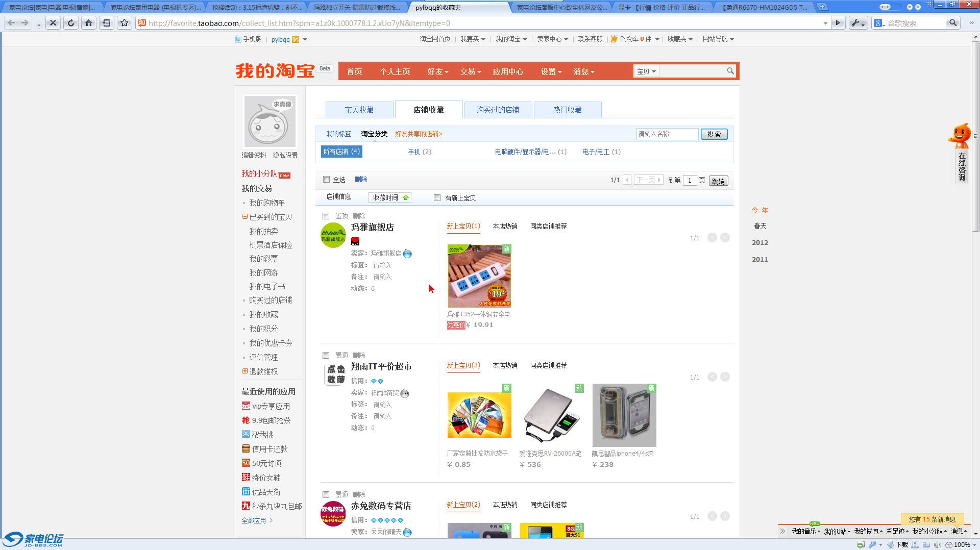Open the 爱唯克思RV-26000A power bank thumbnail
This screenshot has width=980, height=550.
(552, 415)
